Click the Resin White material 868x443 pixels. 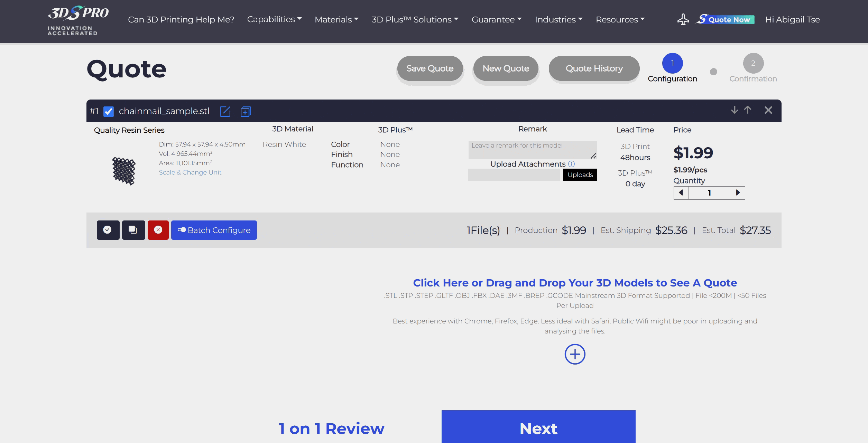pos(284,144)
